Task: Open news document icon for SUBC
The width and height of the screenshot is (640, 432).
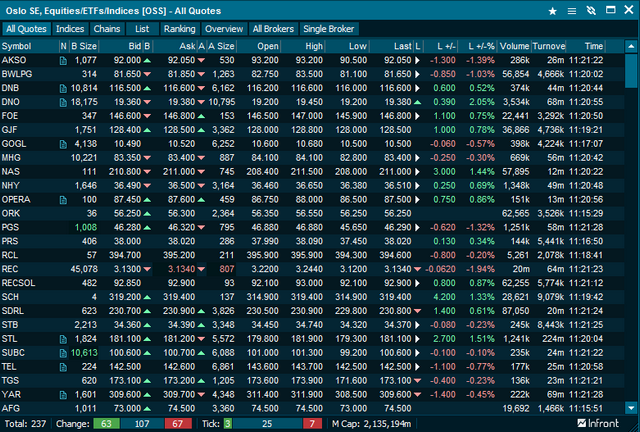Action: [63, 353]
